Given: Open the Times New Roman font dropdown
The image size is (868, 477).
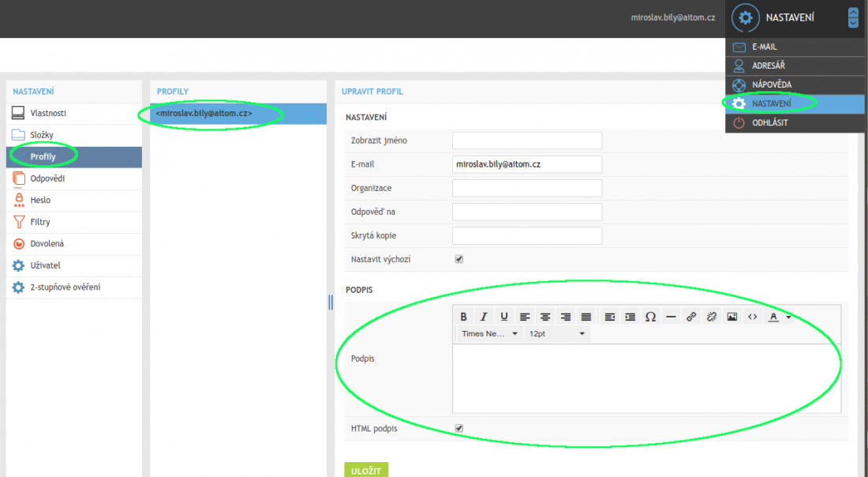Looking at the screenshot, I should pyautogui.click(x=489, y=334).
